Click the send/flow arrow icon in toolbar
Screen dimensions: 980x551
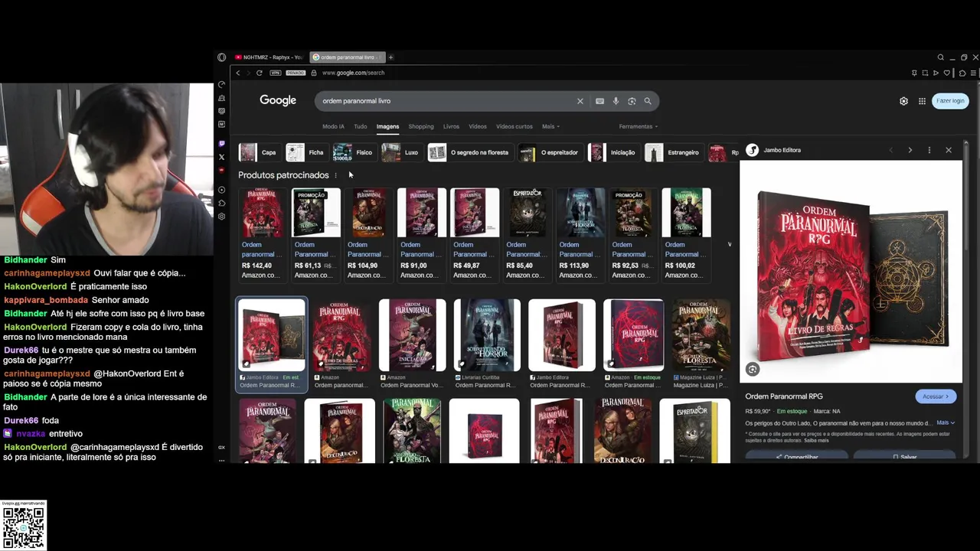coord(936,73)
